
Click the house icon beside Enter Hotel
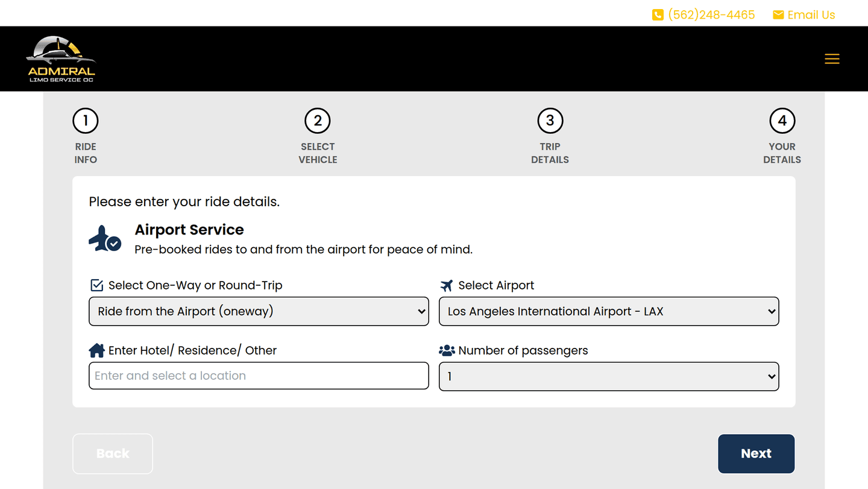coord(96,350)
